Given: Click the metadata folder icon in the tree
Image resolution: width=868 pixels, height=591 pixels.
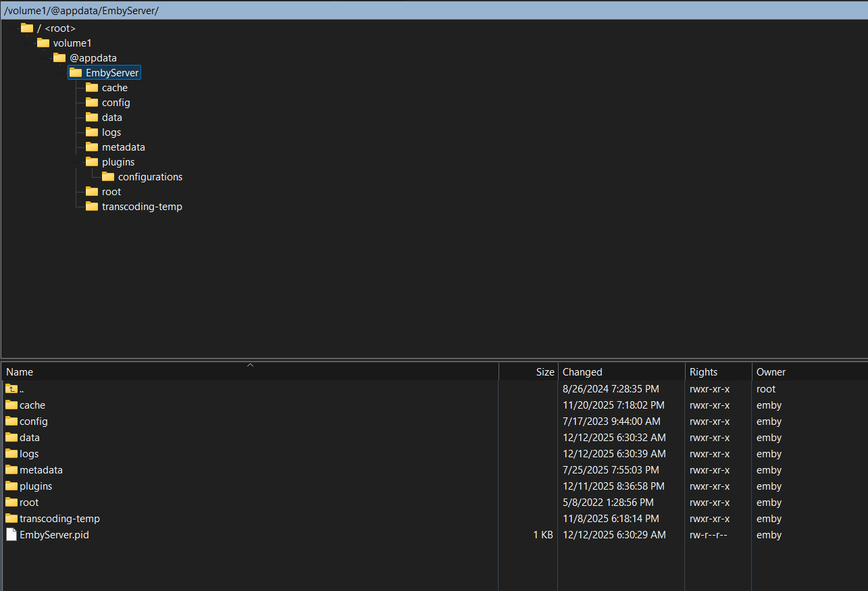Looking at the screenshot, I should 92,147.
